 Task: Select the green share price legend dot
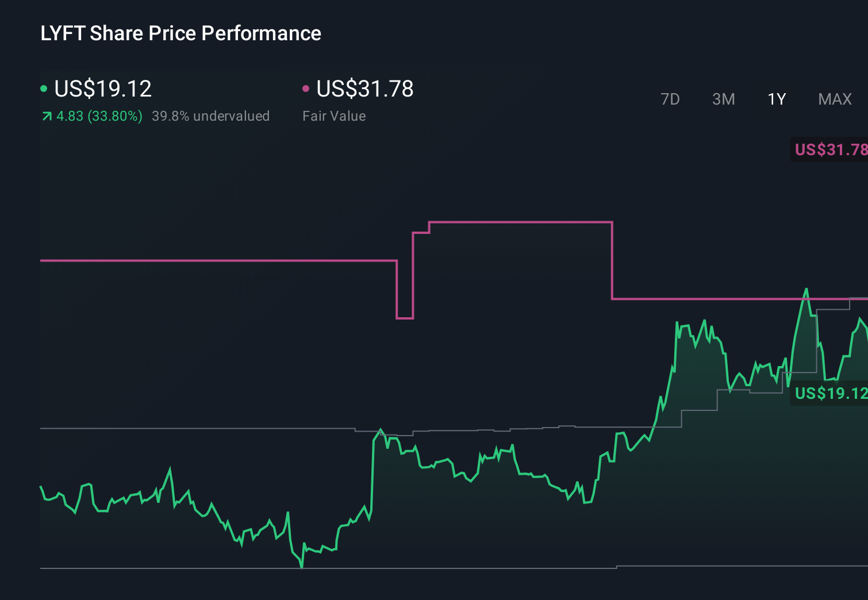coord(44,88)
